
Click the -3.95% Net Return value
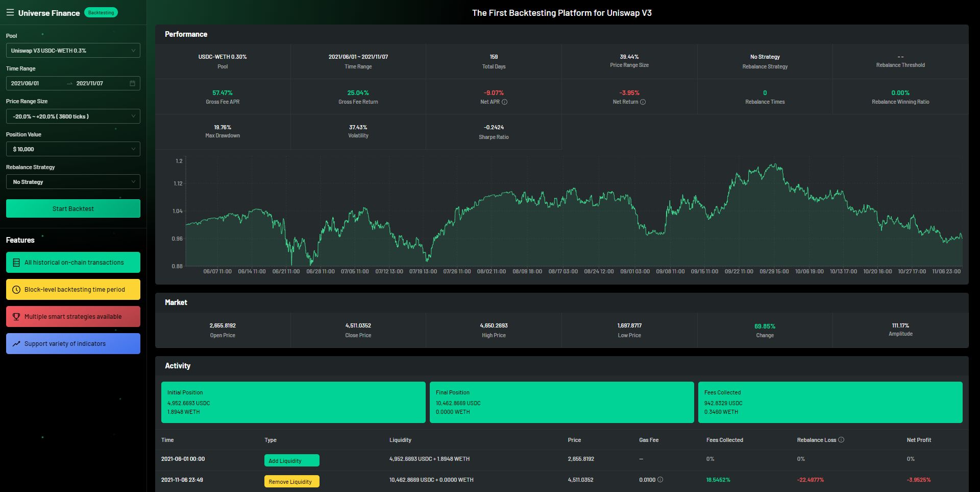(629, 93)
